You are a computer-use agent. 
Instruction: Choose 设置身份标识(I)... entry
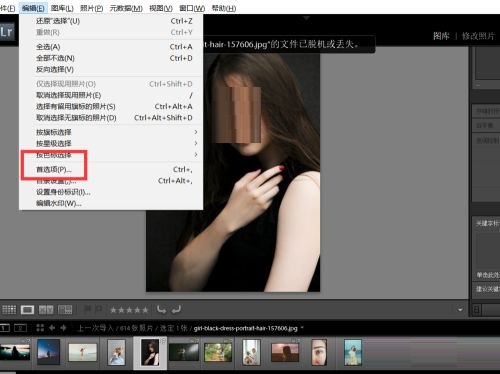point(111,192)
